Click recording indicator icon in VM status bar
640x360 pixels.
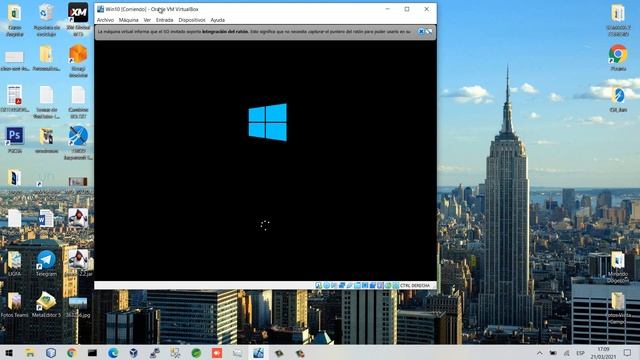372,286
